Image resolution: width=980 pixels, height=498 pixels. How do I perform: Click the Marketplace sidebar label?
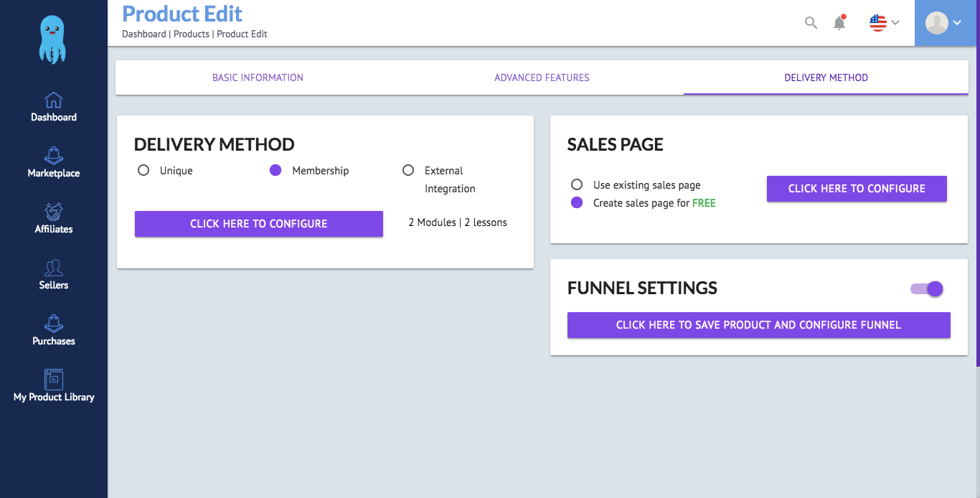[x=54, y=173]
